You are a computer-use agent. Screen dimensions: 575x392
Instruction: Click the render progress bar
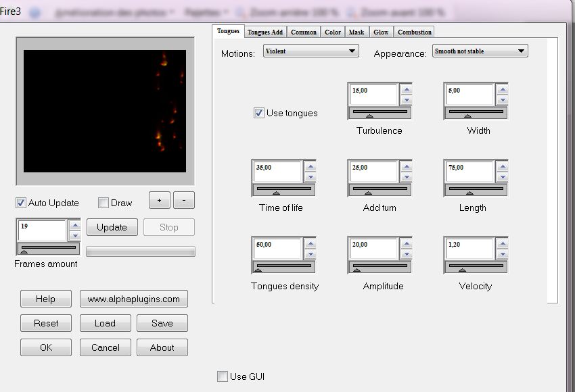(x=141, y=251)
